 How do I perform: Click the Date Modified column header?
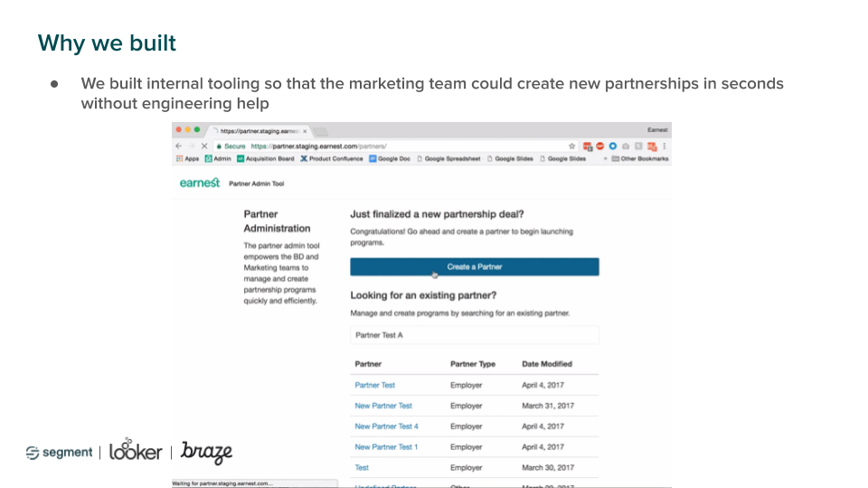547,364
